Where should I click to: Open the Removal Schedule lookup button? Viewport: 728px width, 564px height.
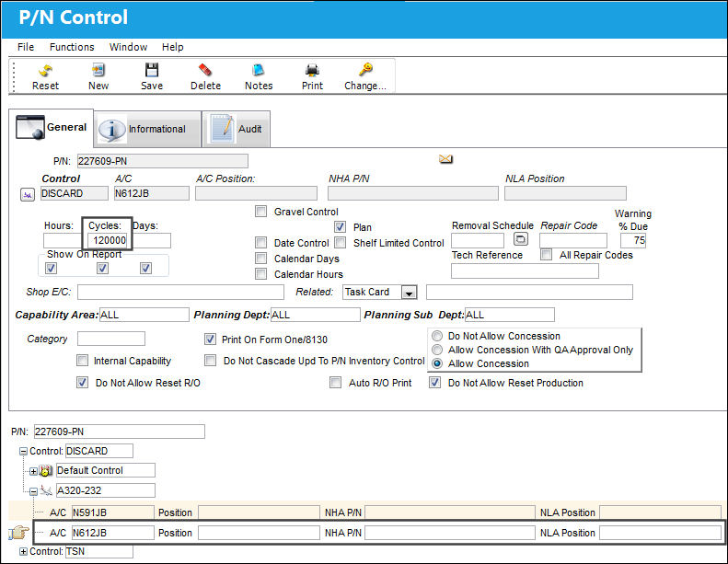tap(521, 239)
